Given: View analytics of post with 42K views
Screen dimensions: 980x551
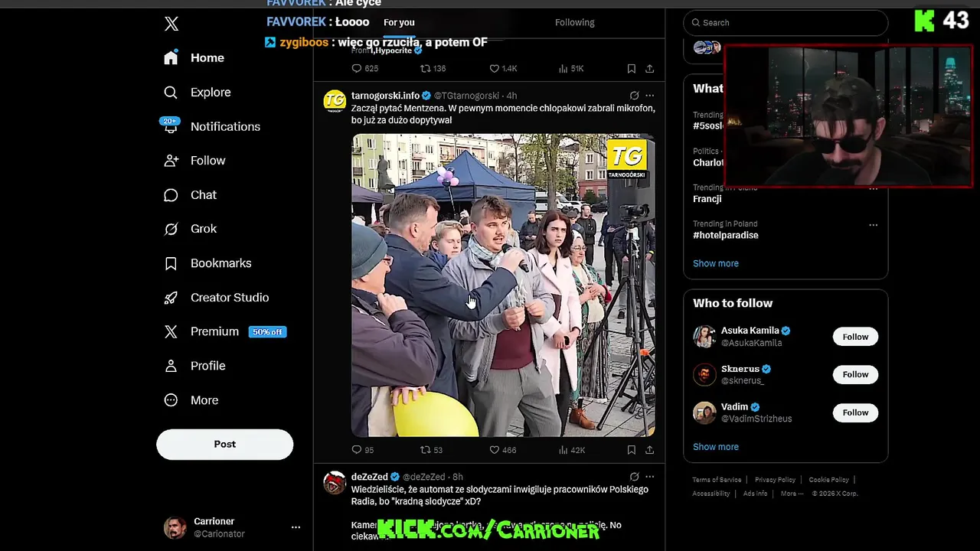Looking at the screenshot, I should pyautogui.click(x=571, y=450).
